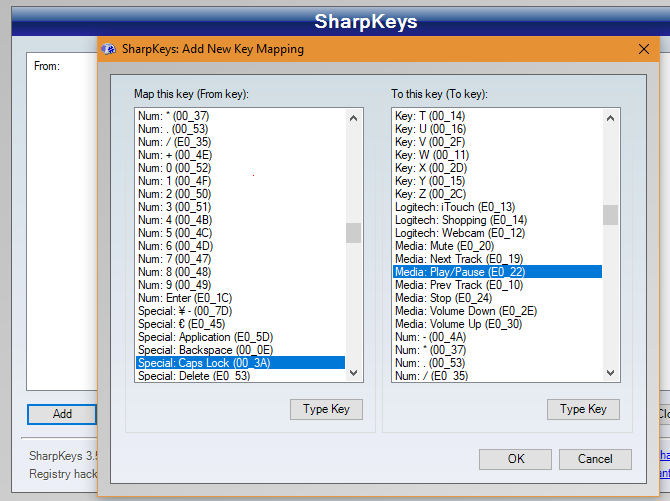The height and width of the screenshot is (501, 670).
Task: Select 'Key: U (00_16)' in To list
Action: pyautogui.click(x=497, y=129)
